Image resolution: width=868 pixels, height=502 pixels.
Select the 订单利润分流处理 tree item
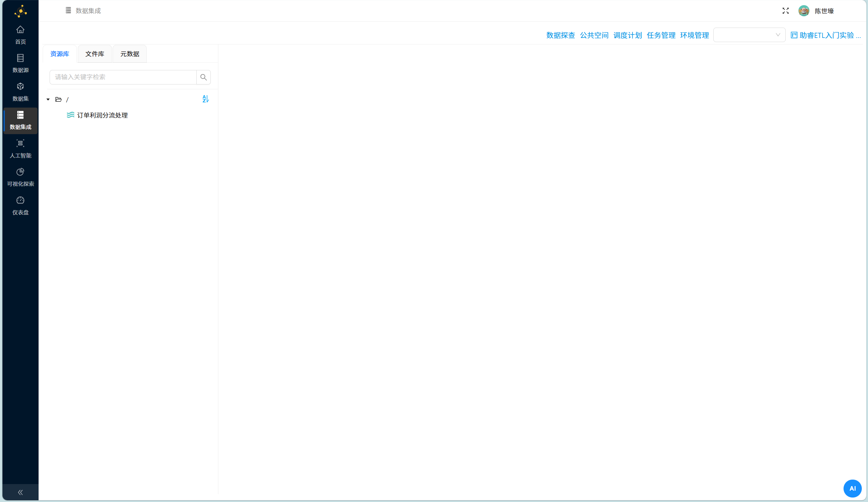tap(102, 115)
